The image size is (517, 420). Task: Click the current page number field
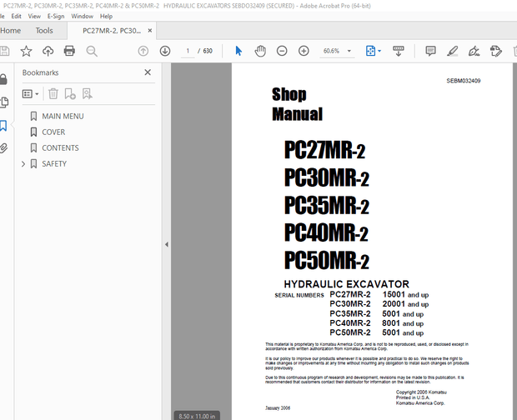pyautogui.click(x=188, y=51)
